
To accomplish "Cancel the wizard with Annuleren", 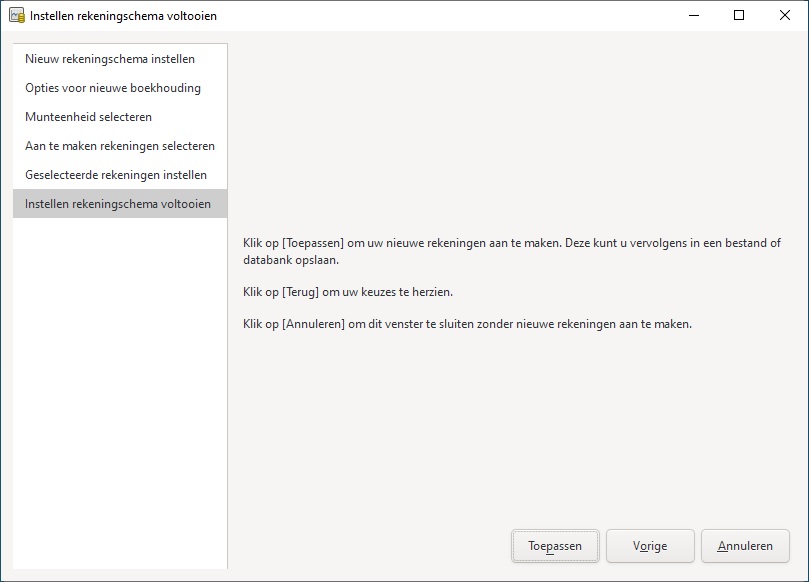I will [x=745, y=546].
